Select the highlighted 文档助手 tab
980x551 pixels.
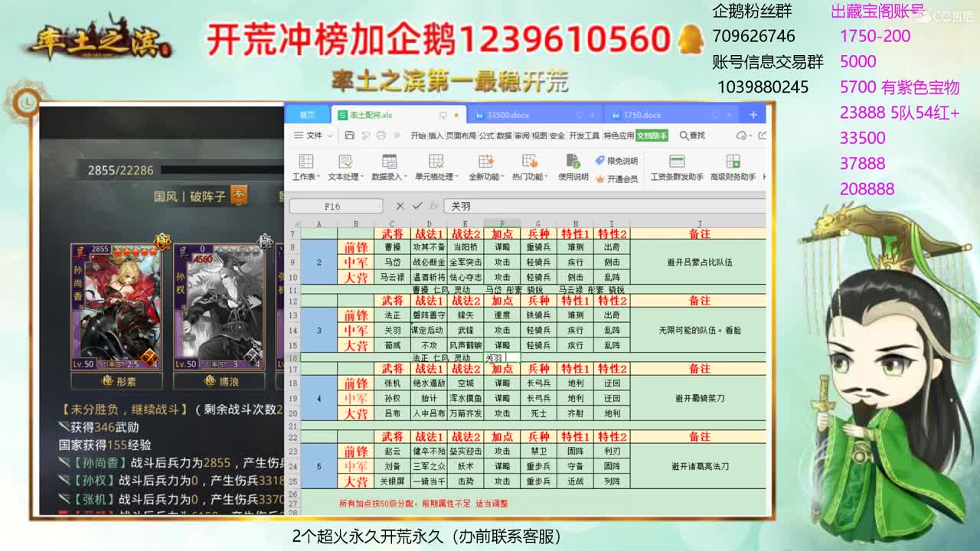coord(652,135)
